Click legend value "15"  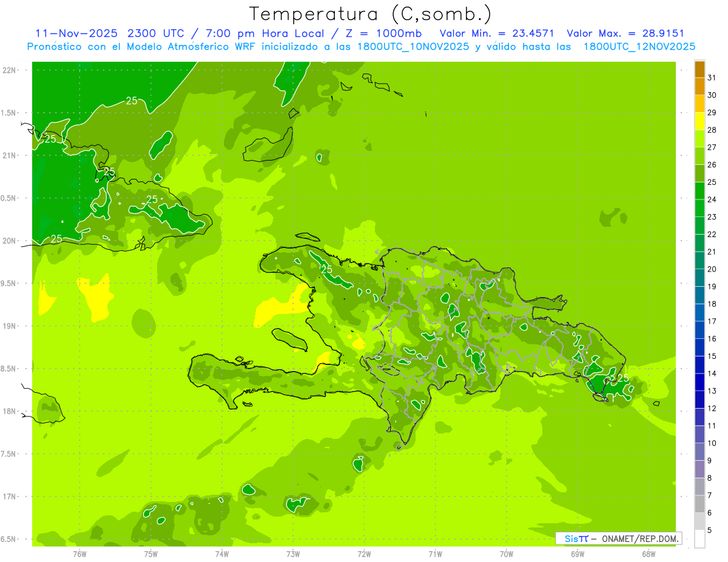tap(712, 356)
